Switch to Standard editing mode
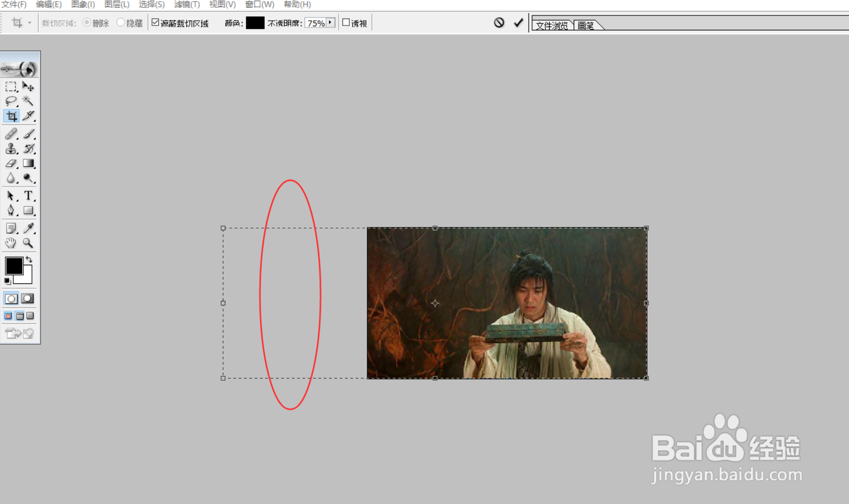Image resolution: width=849 pixels, height=504 pixels. point(11,299)
